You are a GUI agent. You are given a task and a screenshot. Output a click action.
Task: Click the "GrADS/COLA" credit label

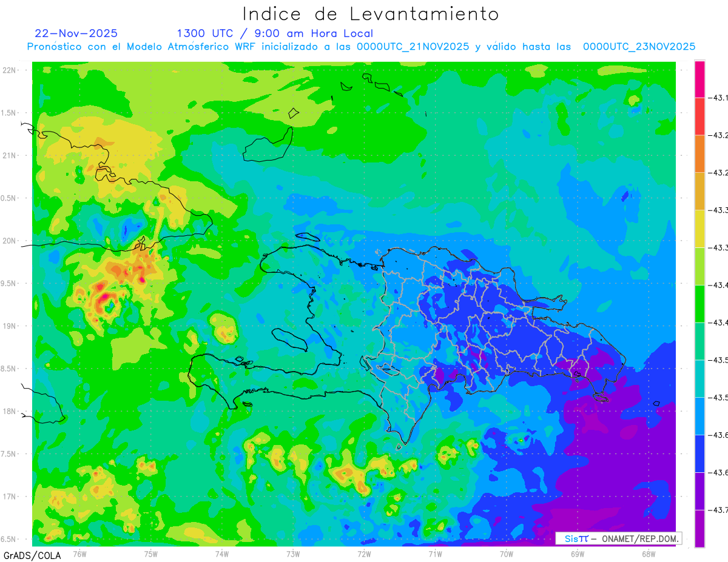pos(32,555)
